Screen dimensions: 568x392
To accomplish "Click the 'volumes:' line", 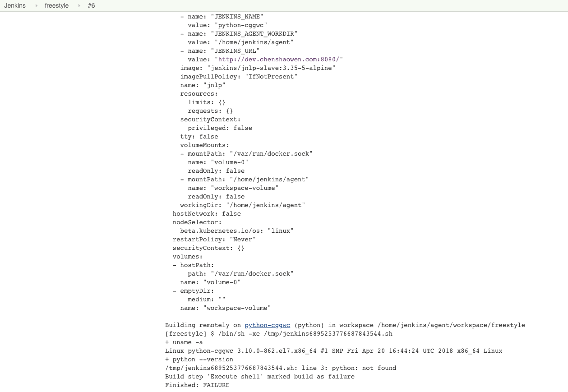I will click(x=188, y=256).
